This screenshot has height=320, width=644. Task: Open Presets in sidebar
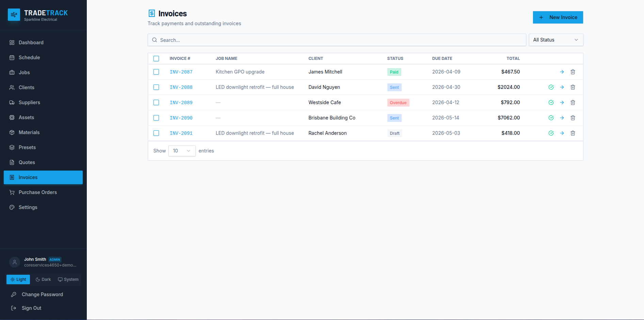coord(43,147)
